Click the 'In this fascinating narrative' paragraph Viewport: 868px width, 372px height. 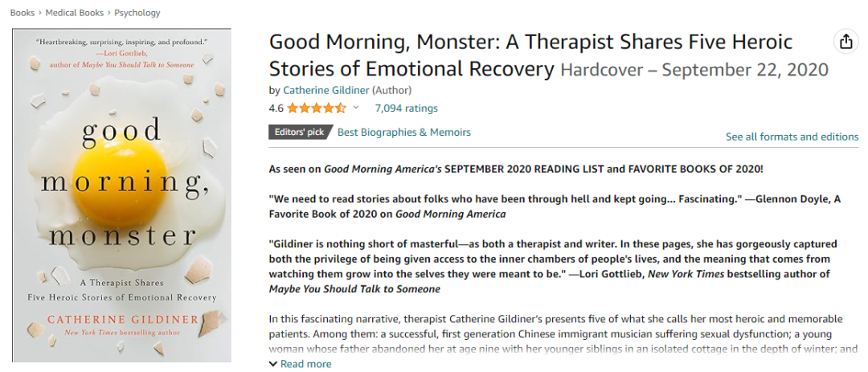click(563, 333)
